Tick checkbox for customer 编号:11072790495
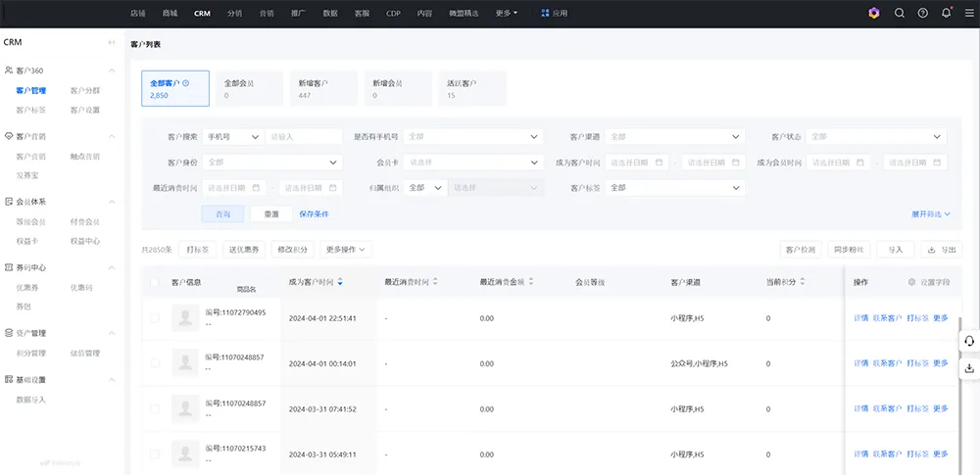The width and height of the screenshot is (980, 475). pyautogui.click(x=155, y=318)
